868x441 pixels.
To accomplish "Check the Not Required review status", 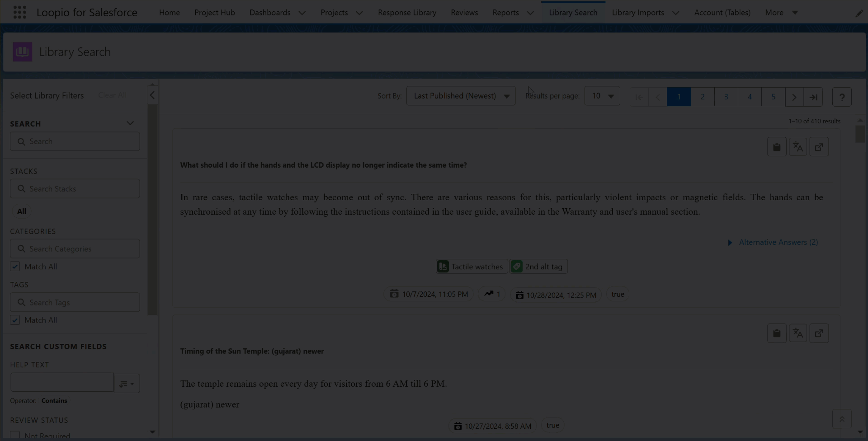I will (15, 435).
